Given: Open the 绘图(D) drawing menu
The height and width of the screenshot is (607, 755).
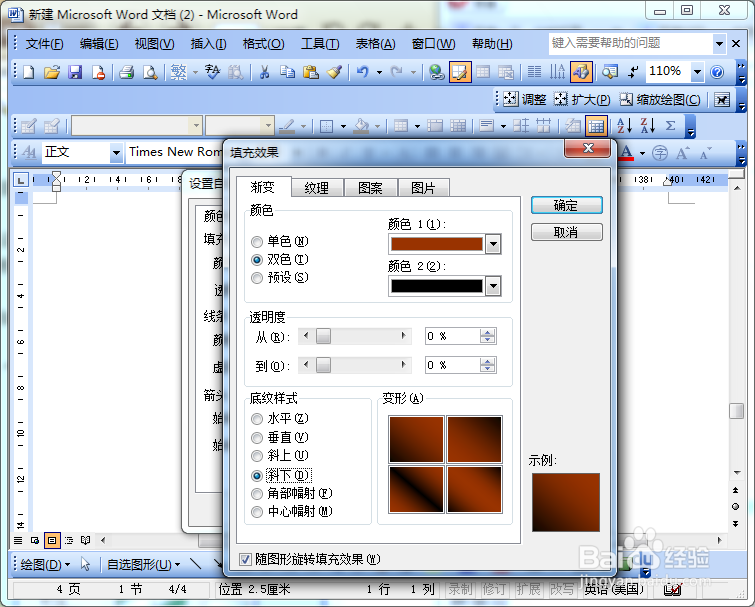Looking at the screenshot, I should pyautogui.click(x=45, y=564).
